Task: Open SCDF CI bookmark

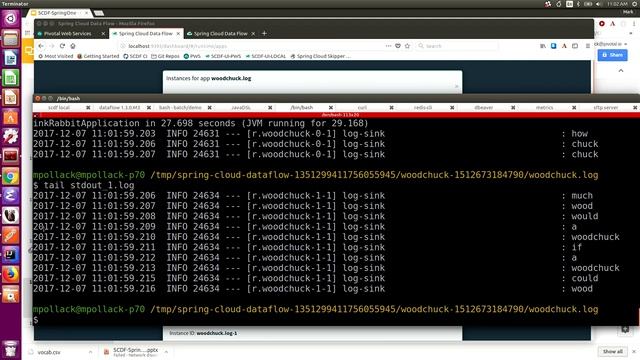Action: coord(135,56)
